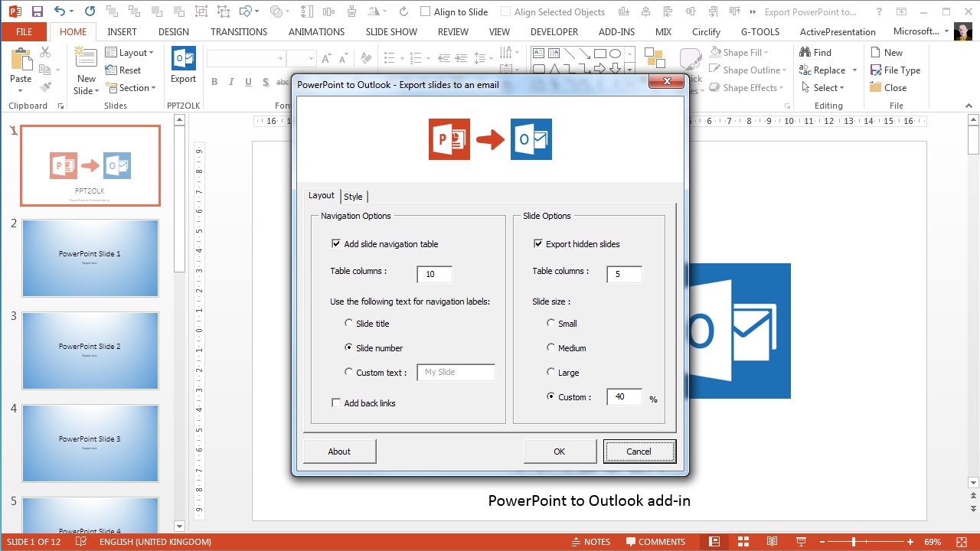This screenshot has width=980, height=551.
Task: Open the DESIGN ribbon tab
Action: pos(174,31)
